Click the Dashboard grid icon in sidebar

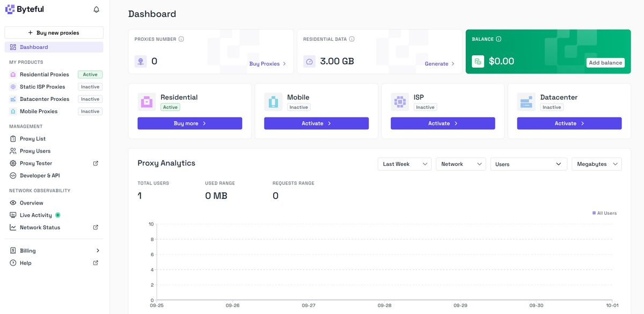point(13,47)
